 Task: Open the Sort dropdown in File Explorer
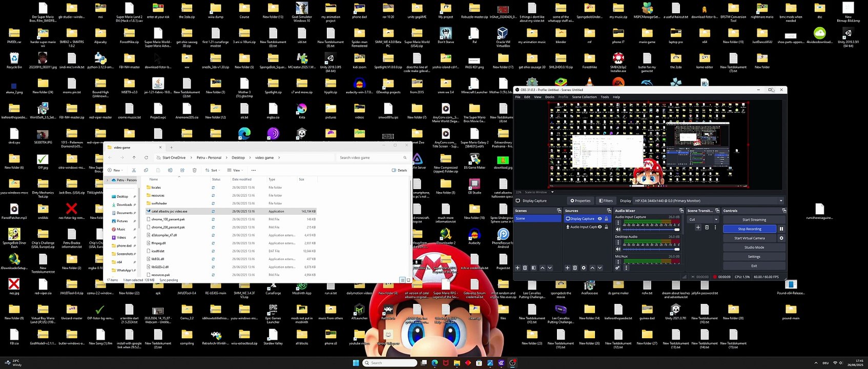click(213, 170)
